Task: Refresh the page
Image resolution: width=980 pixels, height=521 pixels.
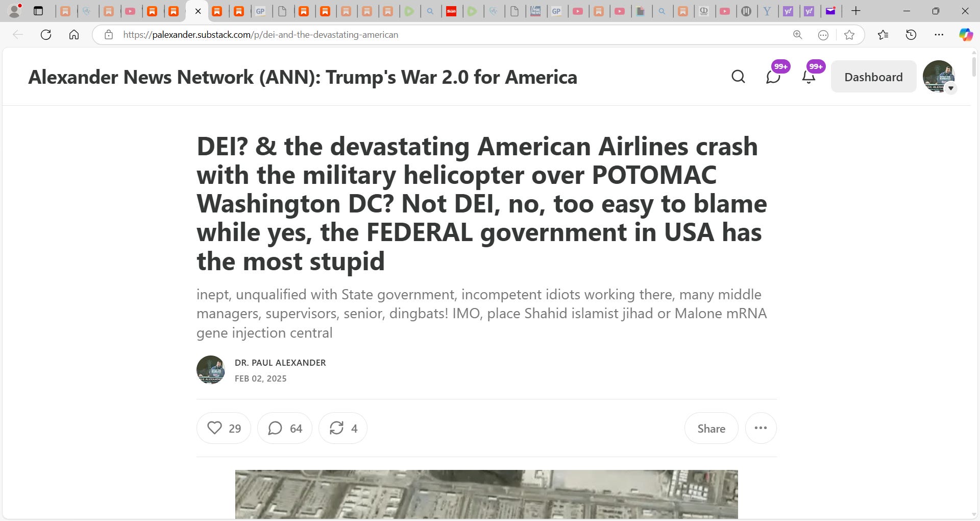Action: [x=46, y=35]
